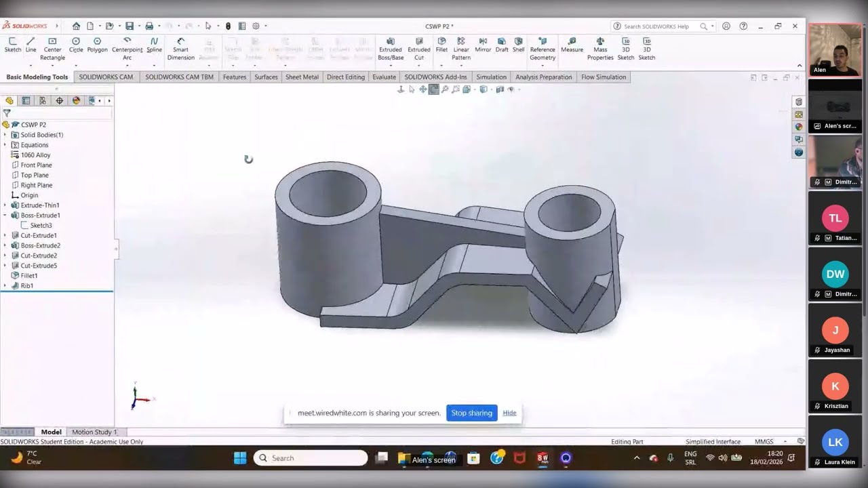Click the FeatureManager filter icon
This screenshot has height=488, width=868.
click(x=7, y=113)
